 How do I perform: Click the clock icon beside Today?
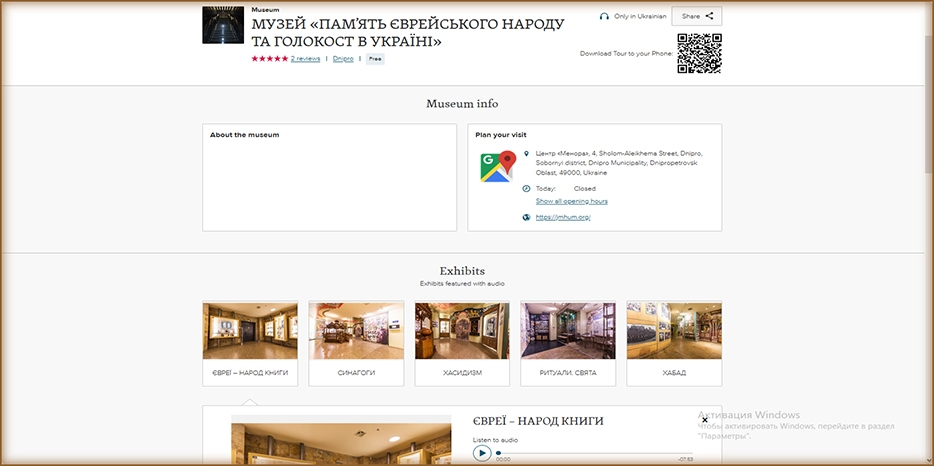tap(526, 188)
